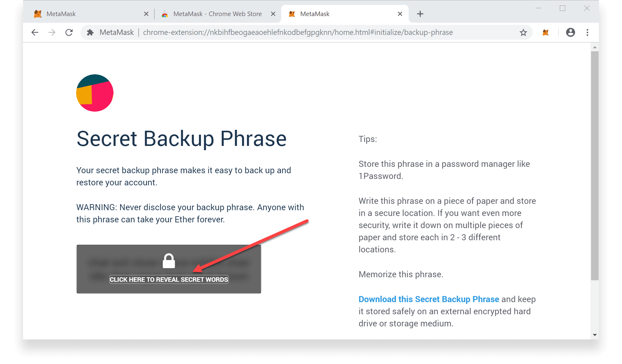622x364 pixels.
Task: Click the colorful circular account identicon
Action: coord(95,93)
